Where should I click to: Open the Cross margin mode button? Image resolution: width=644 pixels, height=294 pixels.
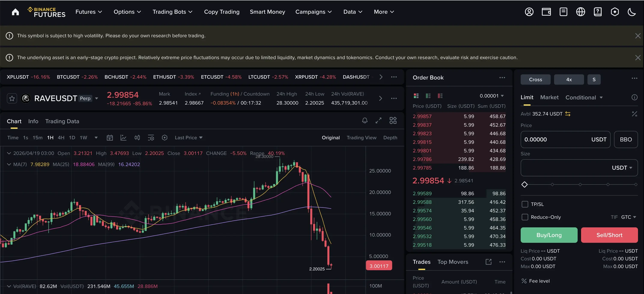(535, 79)
